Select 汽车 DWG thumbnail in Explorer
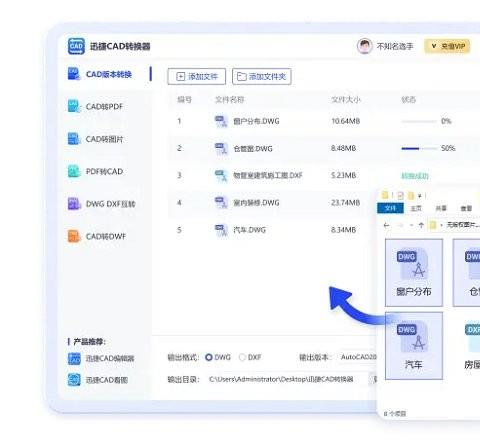 [414, 346]
